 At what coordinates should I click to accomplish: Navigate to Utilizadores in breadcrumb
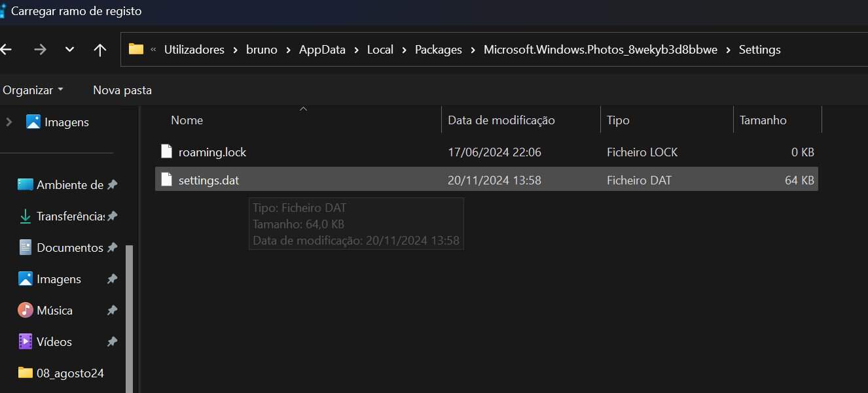[x=194, y=50]
